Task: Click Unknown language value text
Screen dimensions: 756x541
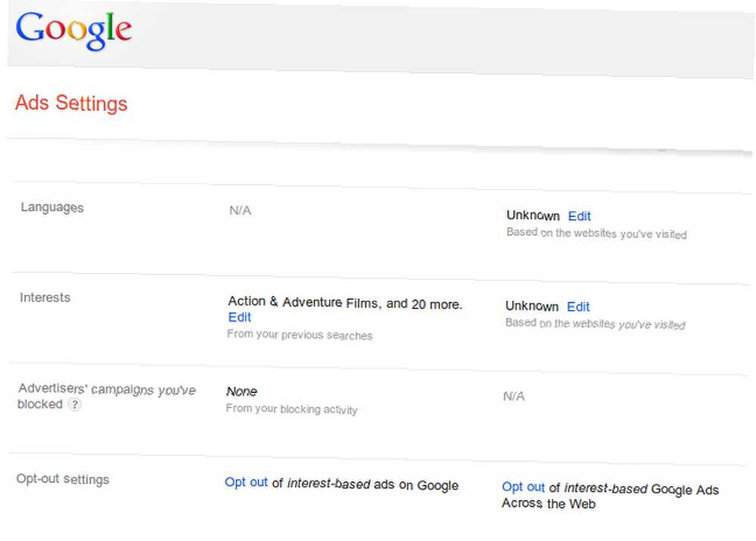Action: coord(533,215)
